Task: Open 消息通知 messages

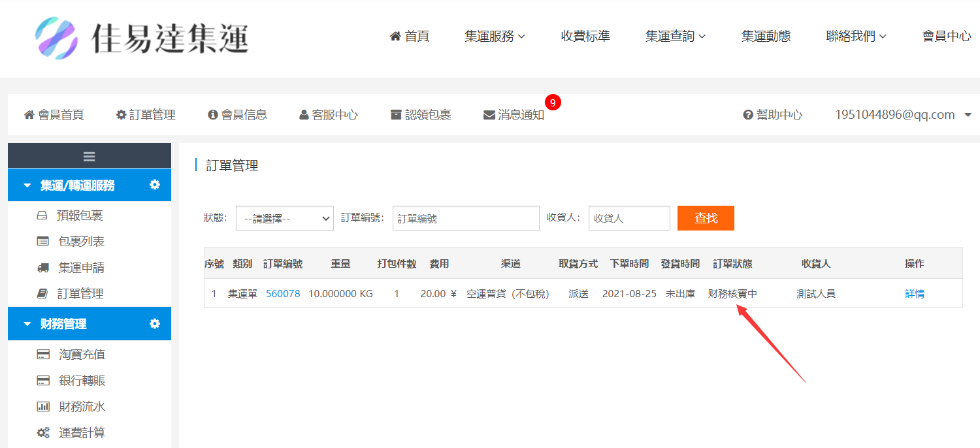Action: click(x=514, y=115)
